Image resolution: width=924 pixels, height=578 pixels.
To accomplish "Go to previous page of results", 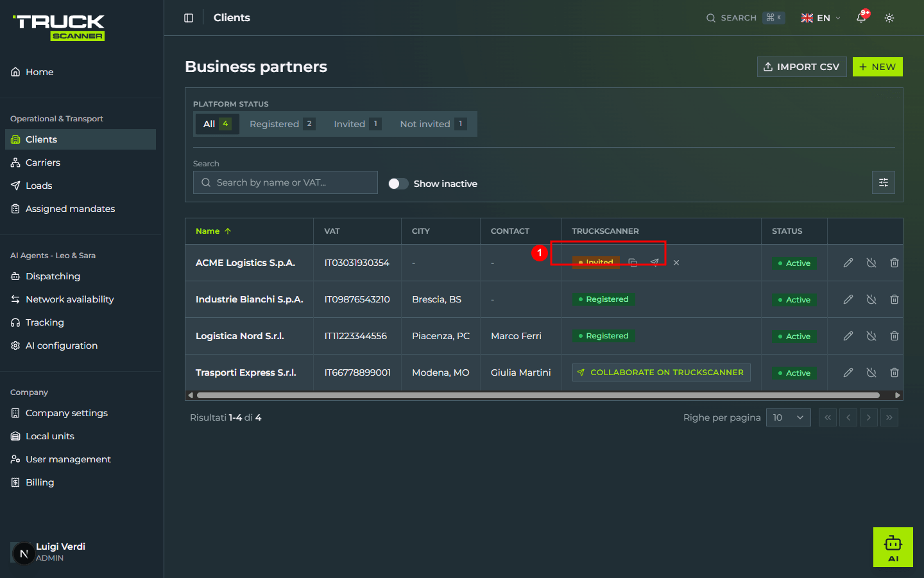I will pyautogui.click(x=848, y=417).
